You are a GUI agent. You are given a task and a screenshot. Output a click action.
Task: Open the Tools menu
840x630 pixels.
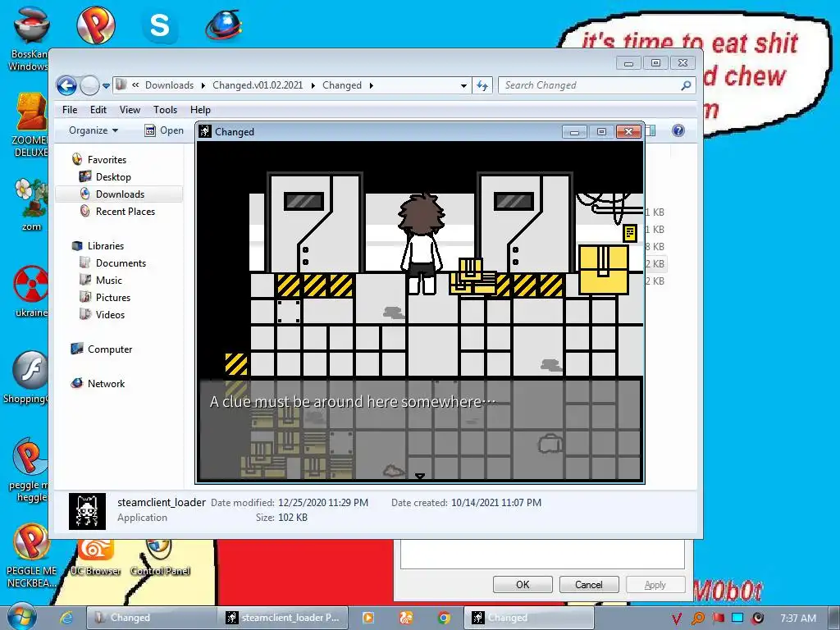pyautogui.click(x=165, y=110)
